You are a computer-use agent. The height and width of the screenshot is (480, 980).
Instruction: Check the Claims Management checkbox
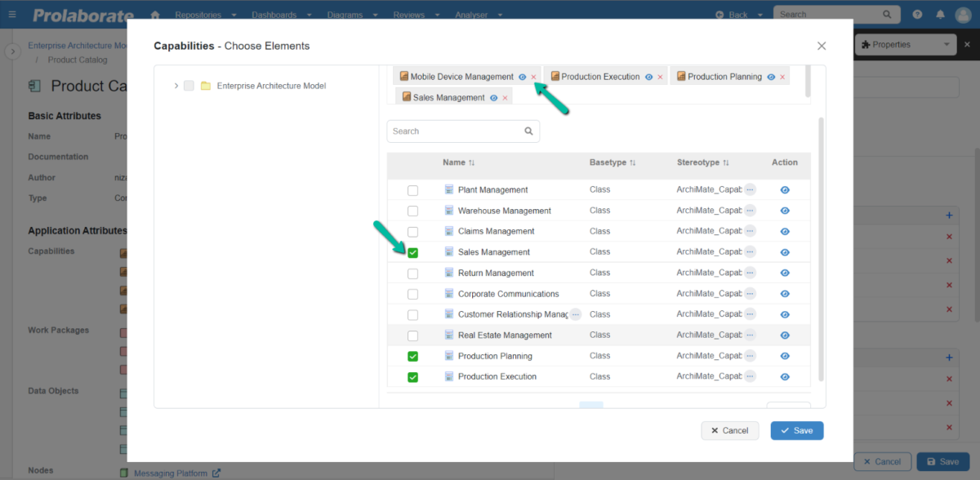point(412,231)
